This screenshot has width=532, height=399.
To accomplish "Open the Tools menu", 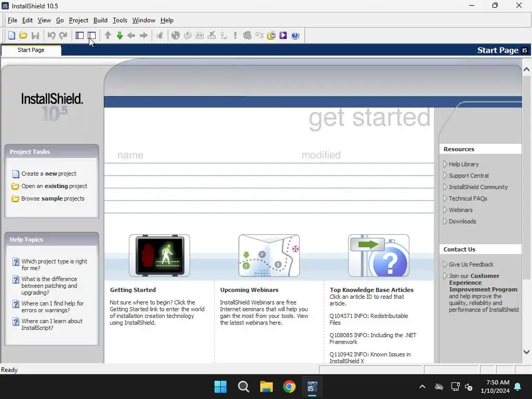I will 120,20.
